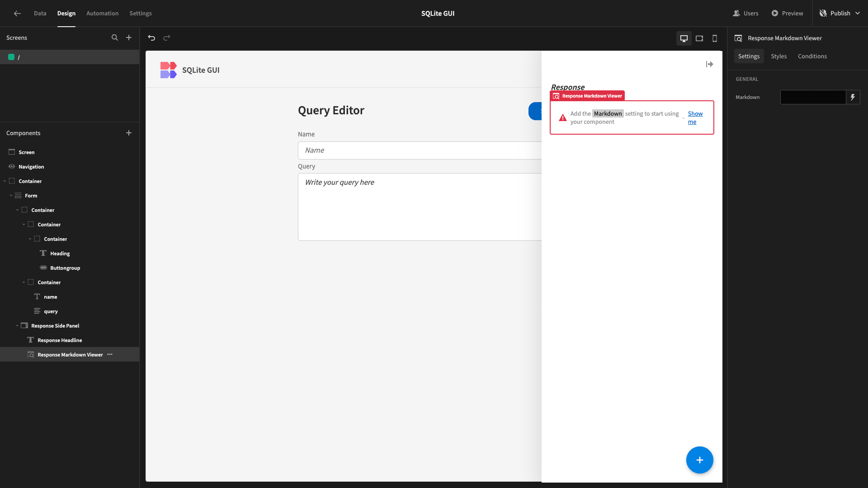This screenshot has width=868, height=488.
Task: Go back using the left arrow icon
Action: coord(17,14)
